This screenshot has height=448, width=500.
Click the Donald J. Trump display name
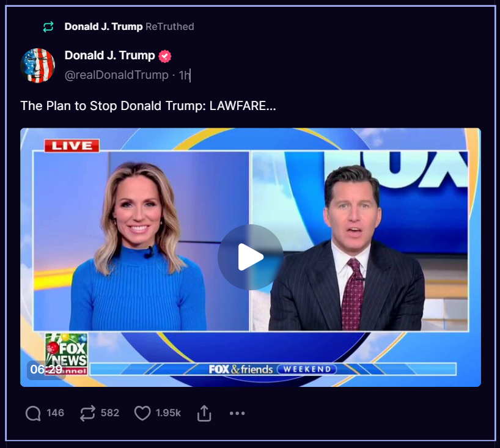(109, 56)
